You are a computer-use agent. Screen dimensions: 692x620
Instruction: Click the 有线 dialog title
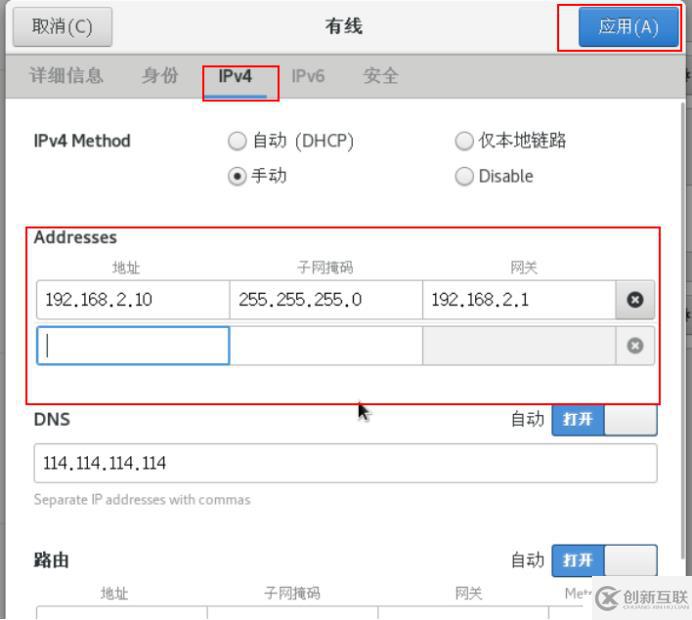(344, 26)
